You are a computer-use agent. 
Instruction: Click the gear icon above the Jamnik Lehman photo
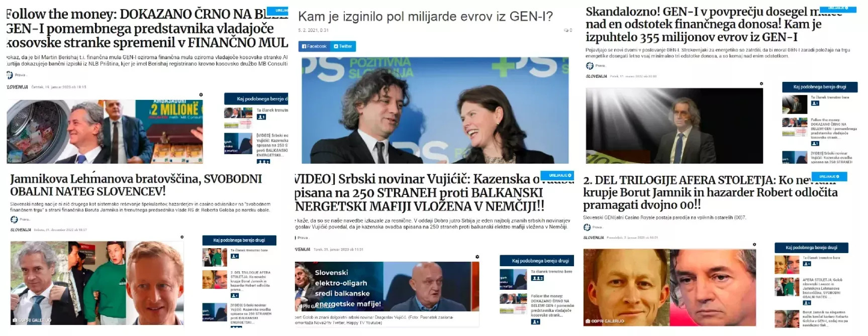[182, 237]
